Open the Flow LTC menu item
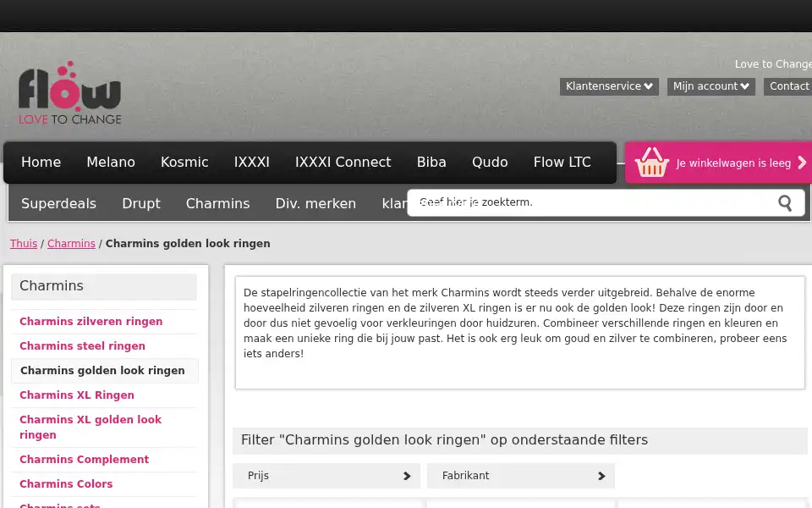This screenshot has width=812, height=508. [x=562, y=163]
